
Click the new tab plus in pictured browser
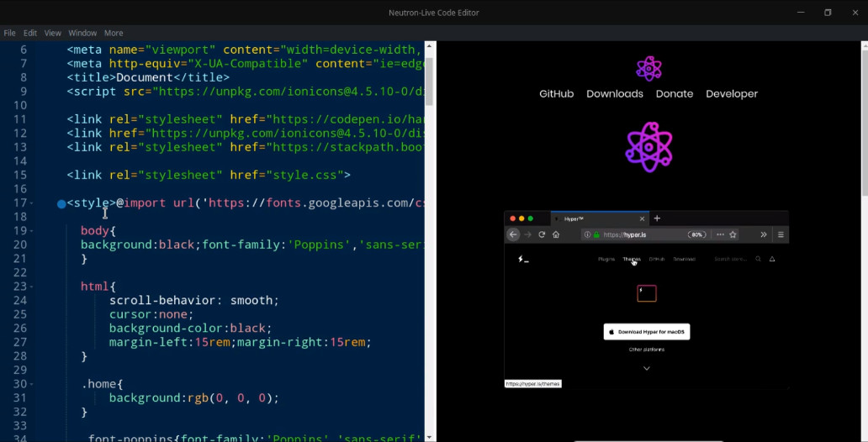(657, 218)
